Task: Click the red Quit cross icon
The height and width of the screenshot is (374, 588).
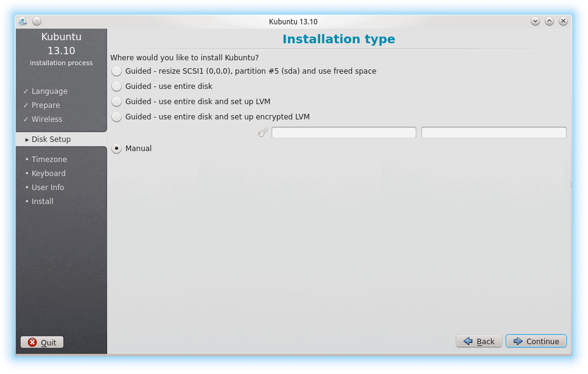Action: point(33,342)
